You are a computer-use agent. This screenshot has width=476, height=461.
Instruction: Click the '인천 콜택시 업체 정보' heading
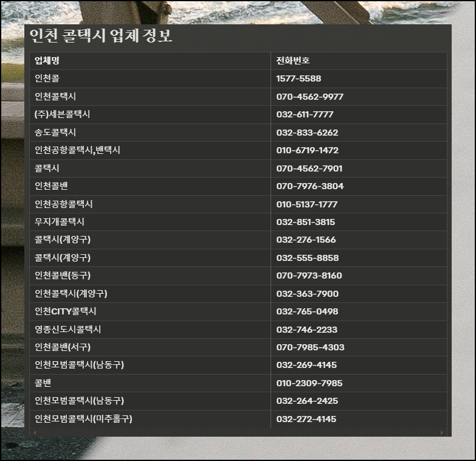pyautogui.click(x=101, y=36)
